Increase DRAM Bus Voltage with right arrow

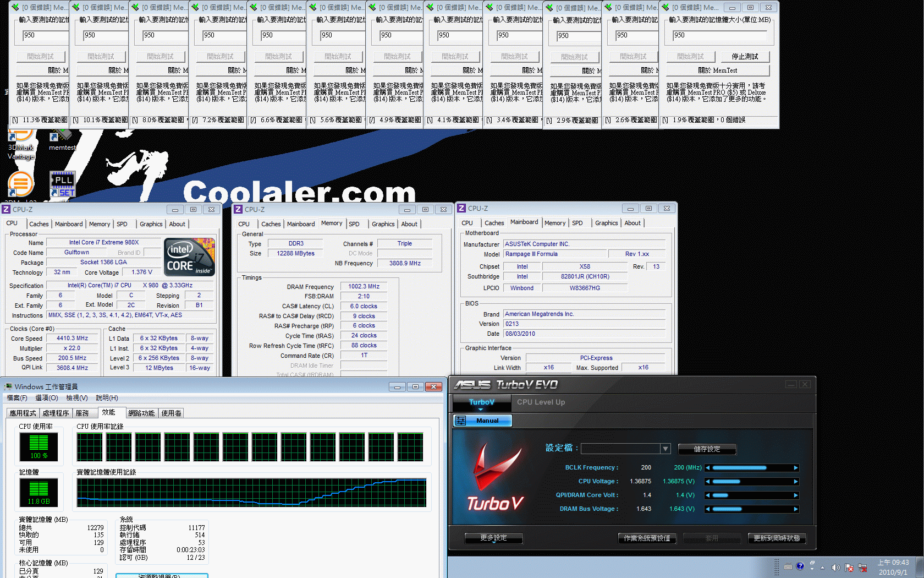point(795,509)
